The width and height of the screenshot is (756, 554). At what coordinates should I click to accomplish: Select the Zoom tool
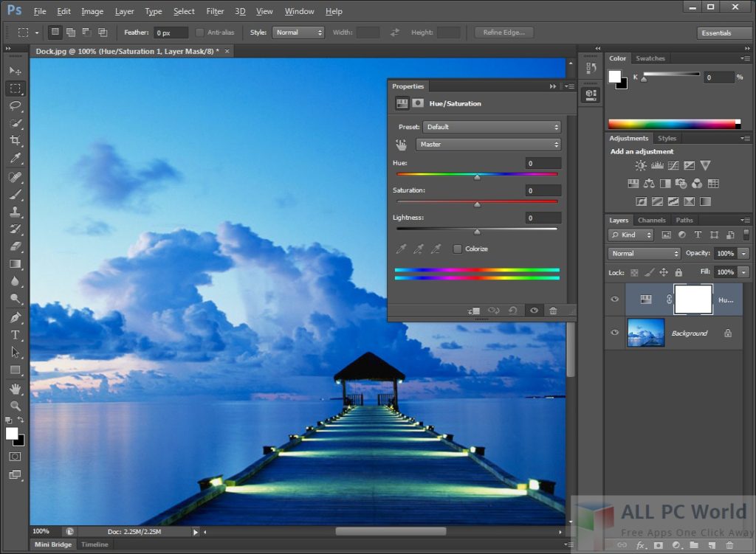tap(15, 406)
